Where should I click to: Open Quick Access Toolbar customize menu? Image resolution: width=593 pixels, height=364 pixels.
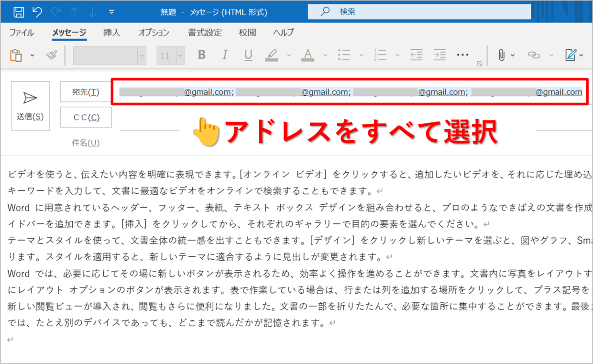click(x=111, y=12)
